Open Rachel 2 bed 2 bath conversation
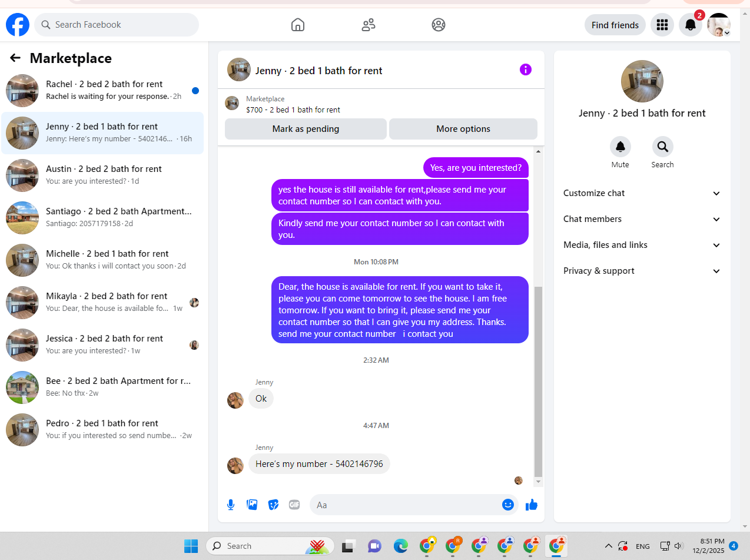This screenshot has width=750, height=560. (102, 91)
